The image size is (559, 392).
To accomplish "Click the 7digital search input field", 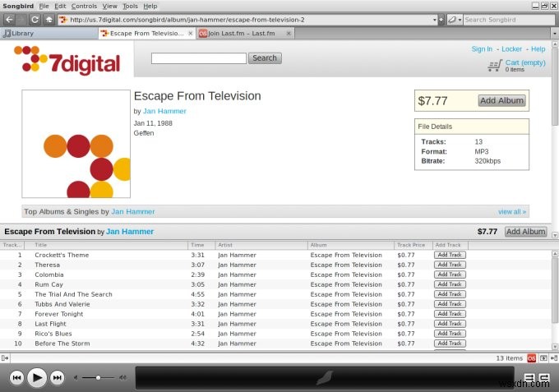I will tap(199, 58).
